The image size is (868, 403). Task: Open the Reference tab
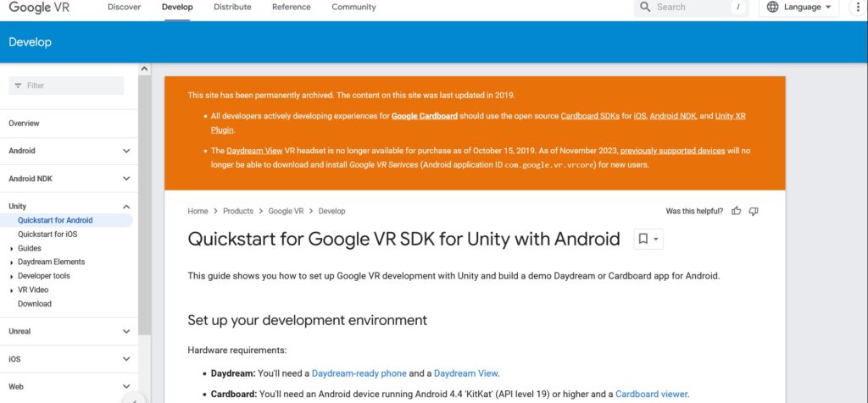pos(292,7)
